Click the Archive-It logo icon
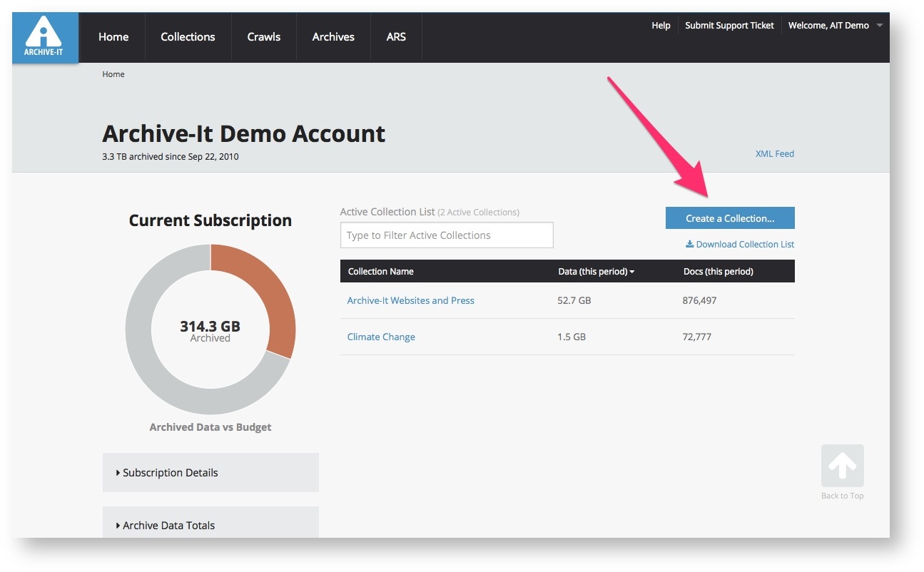This screenshot has height=572, width=924. (45, 37)
